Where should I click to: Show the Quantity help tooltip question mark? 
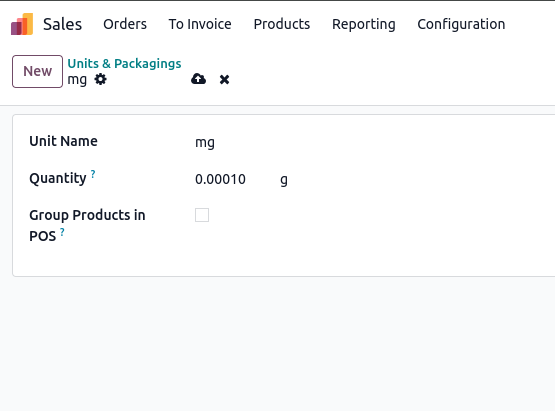point(93,174)
